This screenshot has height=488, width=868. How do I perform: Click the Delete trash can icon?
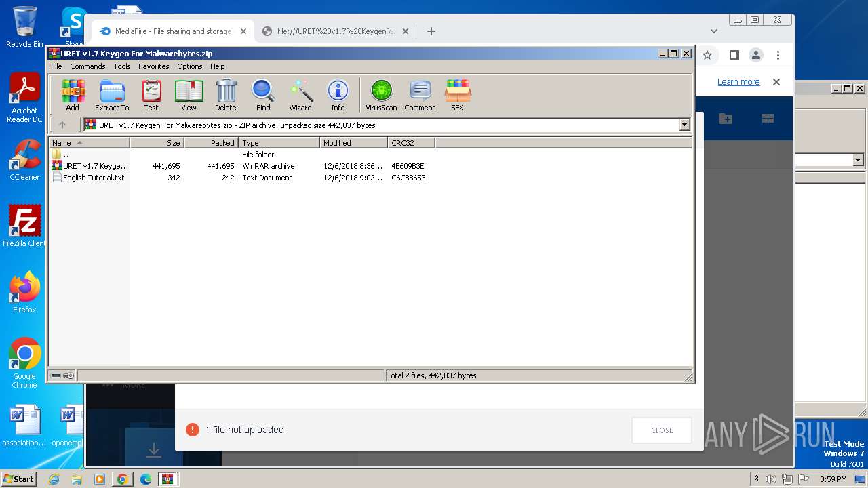(226, 95)
